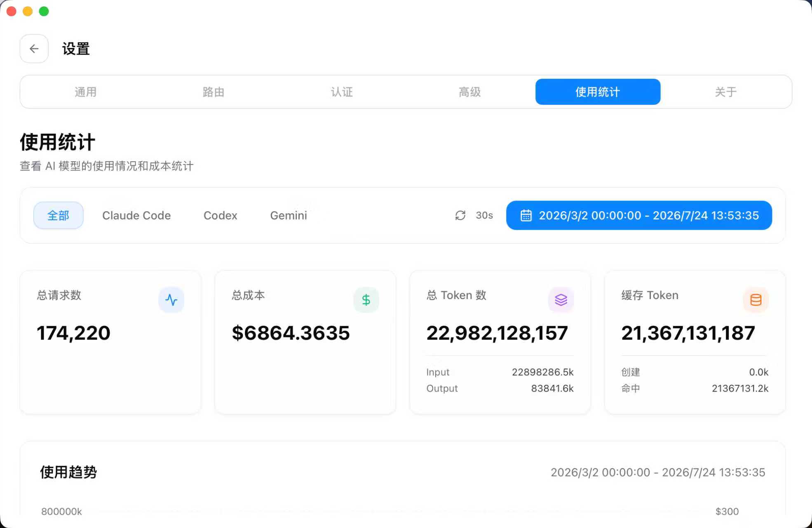Select the 使用统计 tab

click(598, 92)
